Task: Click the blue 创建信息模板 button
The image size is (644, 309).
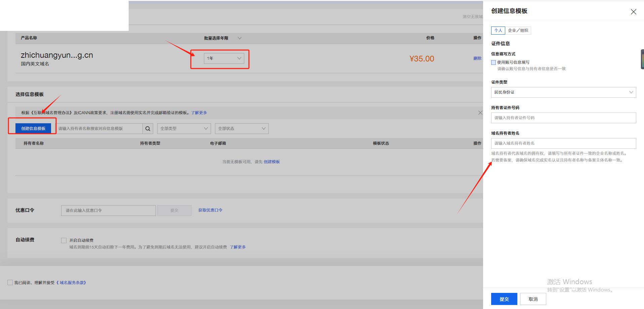Action: point(33,129)
